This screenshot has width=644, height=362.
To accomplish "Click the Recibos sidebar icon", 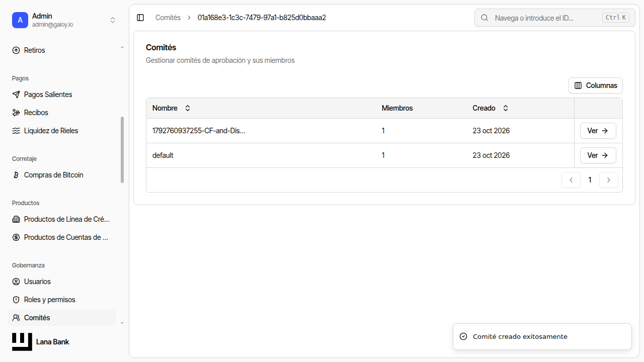I will [x=16, y=113].
